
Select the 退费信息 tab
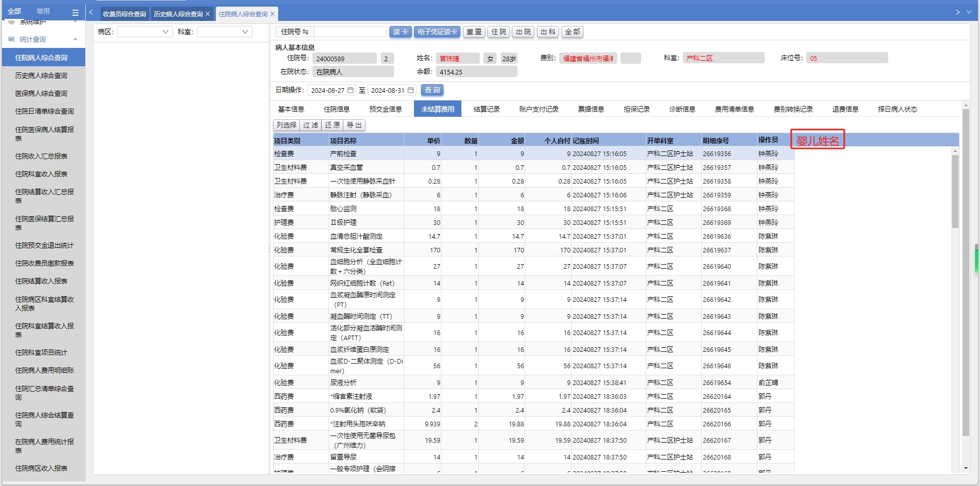pyautogui.click(x=845, y=109)
